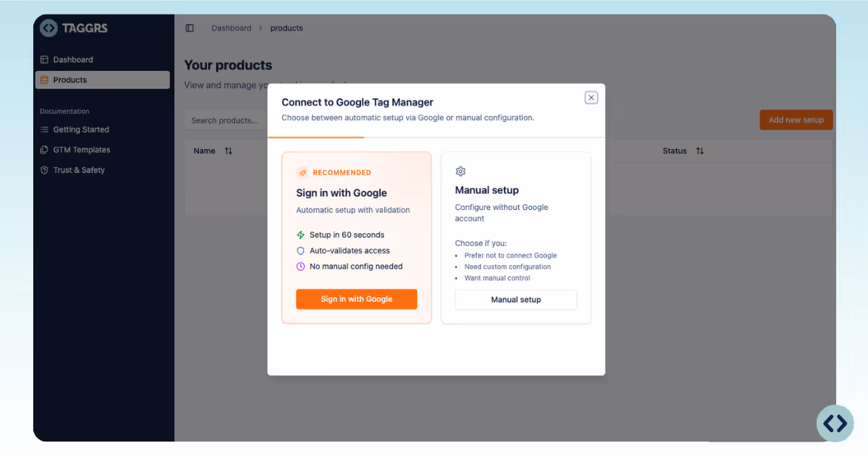868x456 pixels.
Task: Click the Manual setup gear icon
Action: tap(460, 172)
